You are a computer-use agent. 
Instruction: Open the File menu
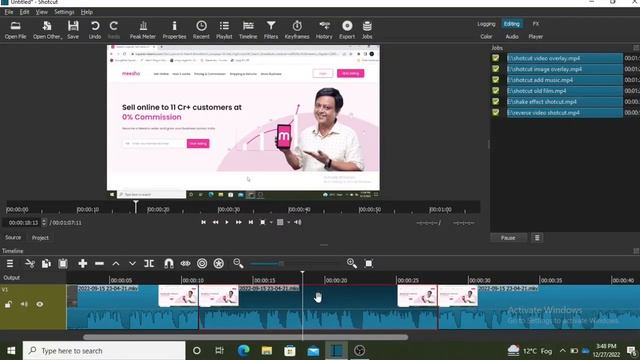coord(9,12)
